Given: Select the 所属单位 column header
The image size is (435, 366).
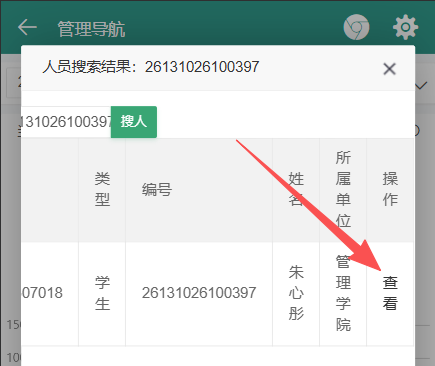Looking at the screenshot, I should (343, 189).
